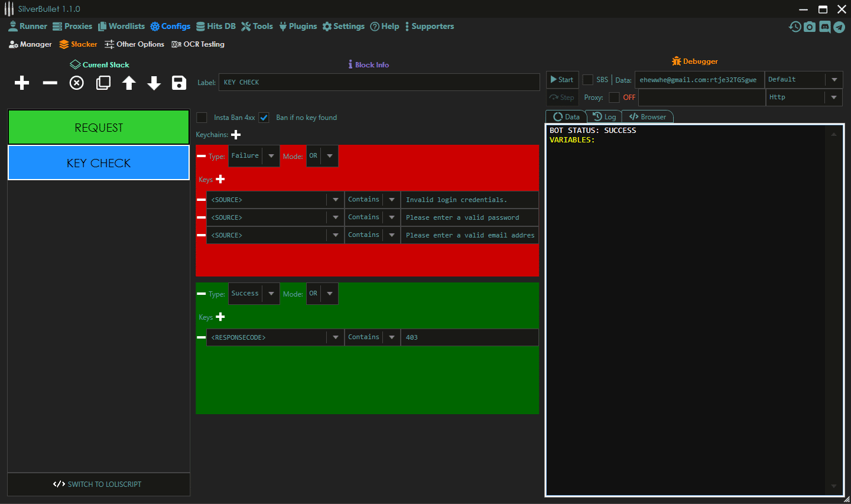851x504 pixels.
Task: Click the Label text field
Action: coord(378,82)
